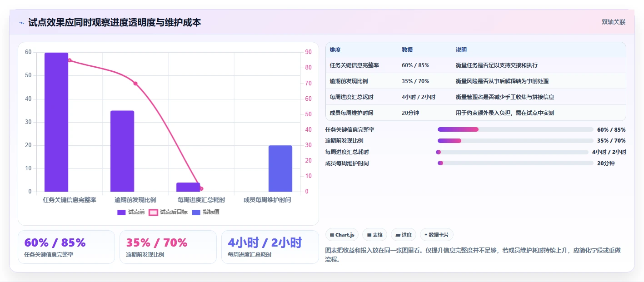Screen dimensions: 644x282
Task: Click the 每周进度汇总耗时 x-axis label
Action: [x=201, y=200]
